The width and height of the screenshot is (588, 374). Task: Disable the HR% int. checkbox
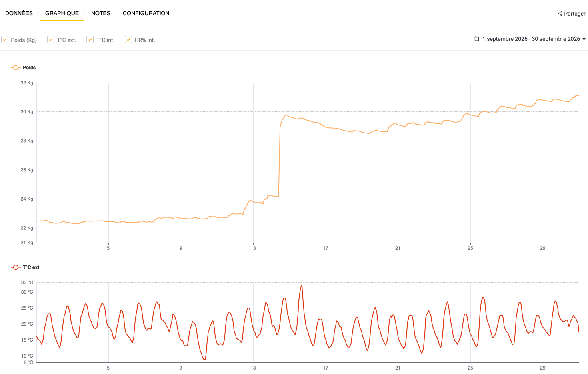click(128, 40)
